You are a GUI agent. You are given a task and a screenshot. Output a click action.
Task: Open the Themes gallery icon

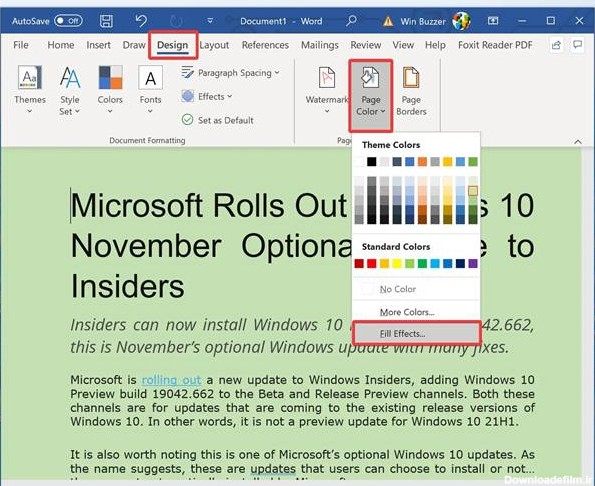tap(30, 77)
